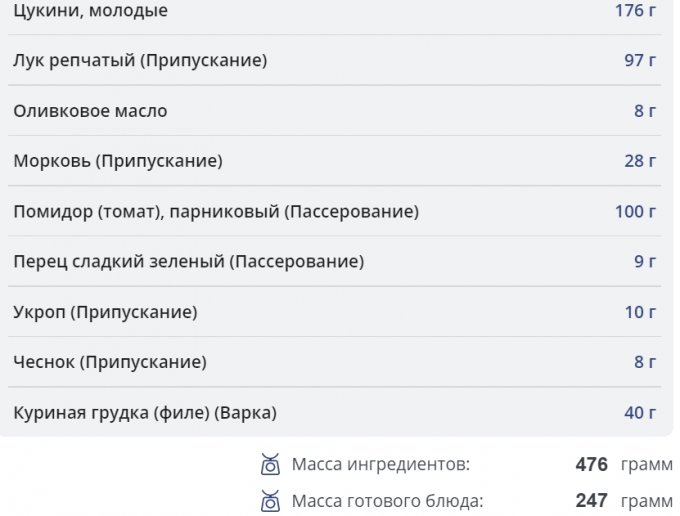Click the scale icon beside Масса готового блюда

(x=269, y=500)
